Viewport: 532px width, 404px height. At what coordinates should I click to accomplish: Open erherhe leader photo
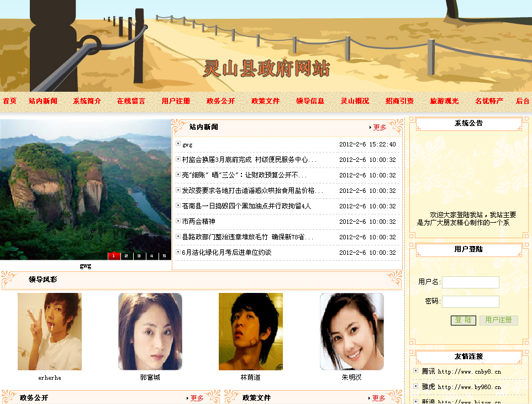coord(50,332)
